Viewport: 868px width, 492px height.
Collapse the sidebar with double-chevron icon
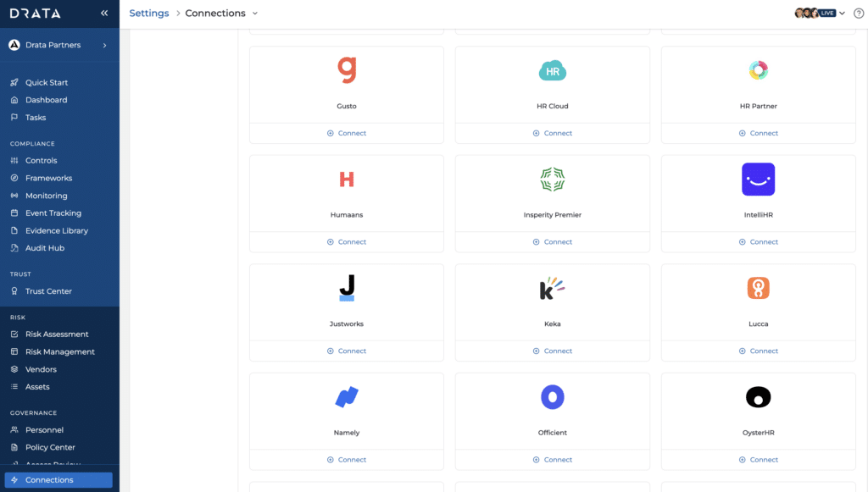click(104, 14)
